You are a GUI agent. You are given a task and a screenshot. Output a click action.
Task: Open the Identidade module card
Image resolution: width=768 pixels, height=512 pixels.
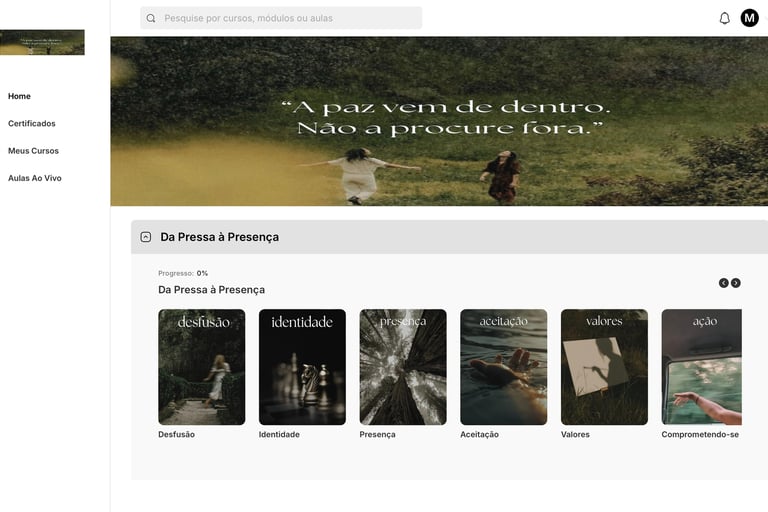point(302,367)
